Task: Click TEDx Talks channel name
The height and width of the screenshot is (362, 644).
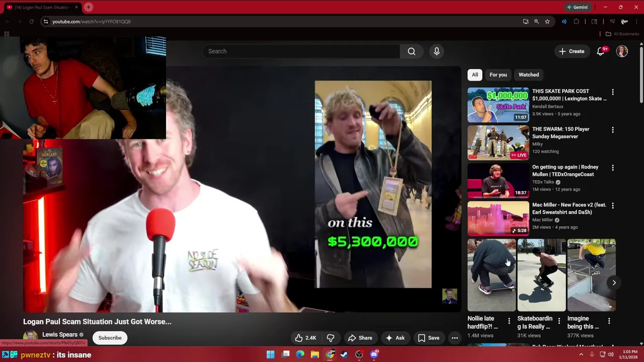Action: pos(543,182)
